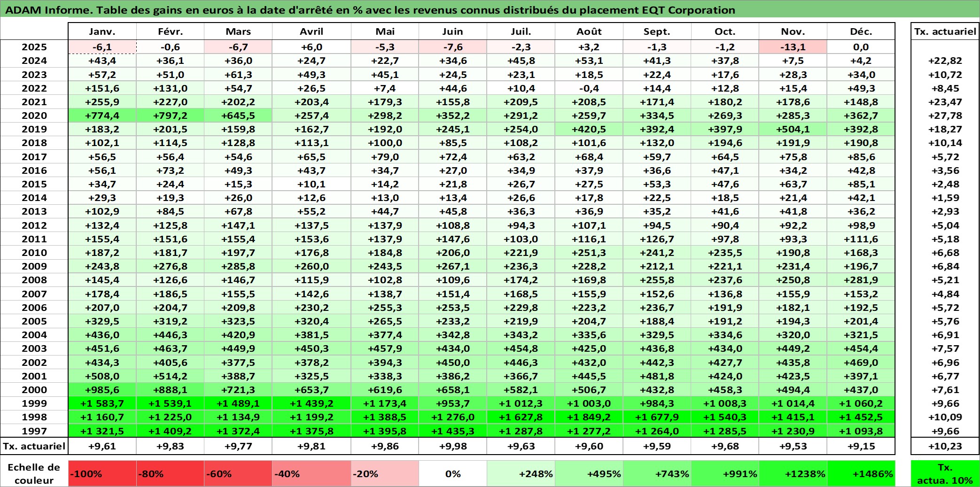Click the -40% color scale swatch
Image resolution: width=980 pixels, height=487 pixels.
click(311, 473)
